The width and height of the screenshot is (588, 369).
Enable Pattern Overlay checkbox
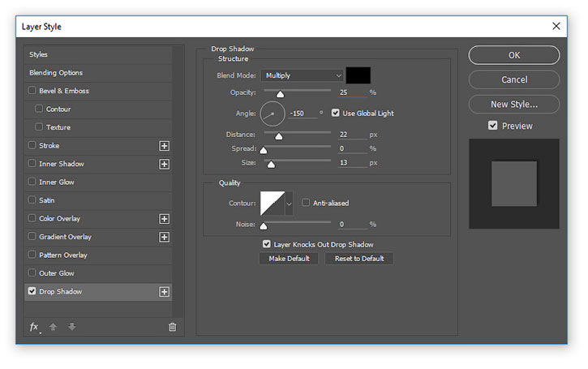32,255
